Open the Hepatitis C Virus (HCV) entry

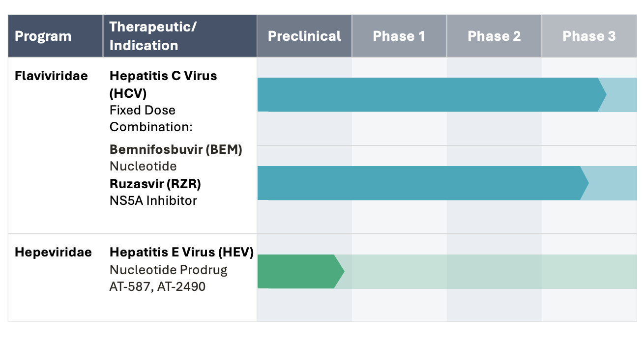coord(163,84)
